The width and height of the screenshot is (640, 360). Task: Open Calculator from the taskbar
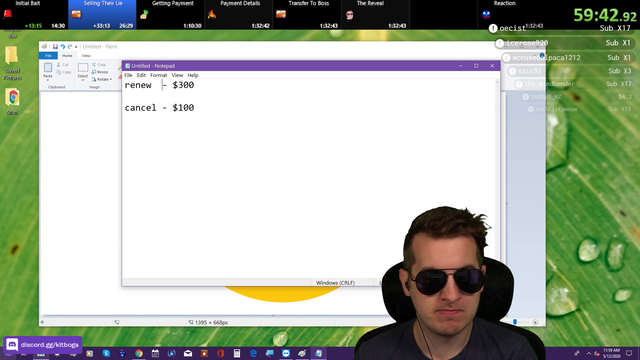(237, 353)
